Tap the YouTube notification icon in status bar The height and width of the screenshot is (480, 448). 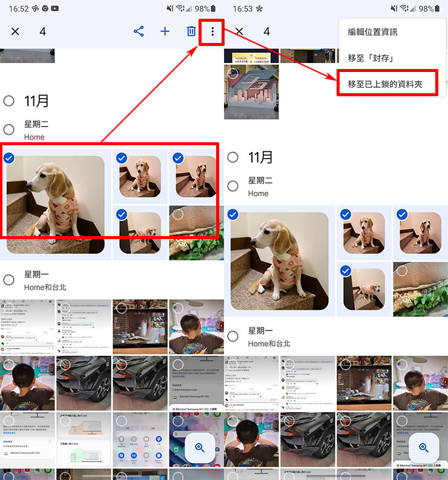point(55,8)
